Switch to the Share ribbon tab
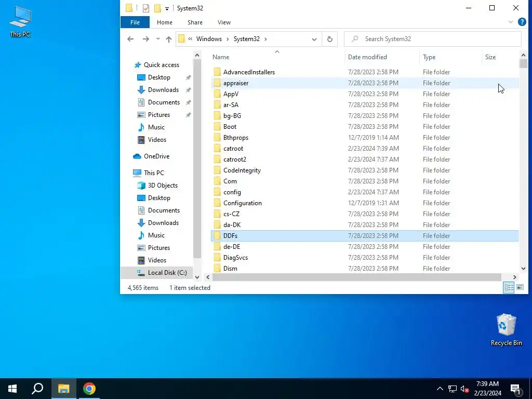This screenshot has height=399, width=532. [195, 22]
